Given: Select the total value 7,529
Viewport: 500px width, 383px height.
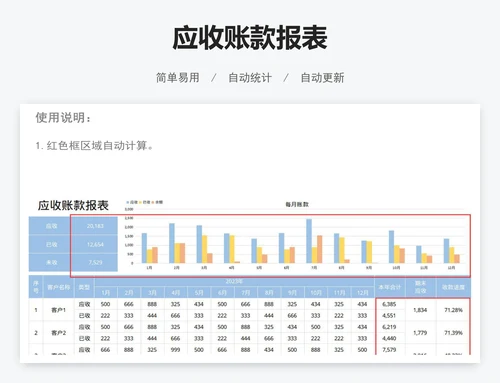Looking at the screenshot, I should 94,262.
